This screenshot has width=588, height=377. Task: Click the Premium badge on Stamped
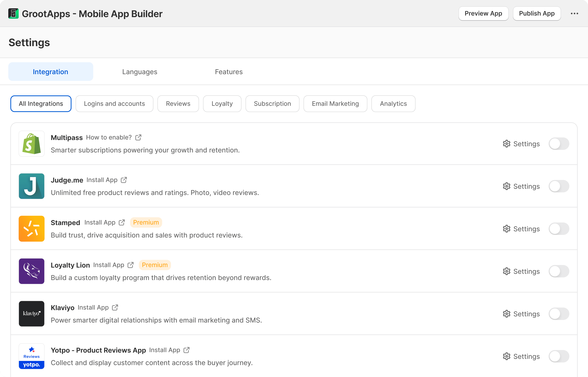[146, 222]
